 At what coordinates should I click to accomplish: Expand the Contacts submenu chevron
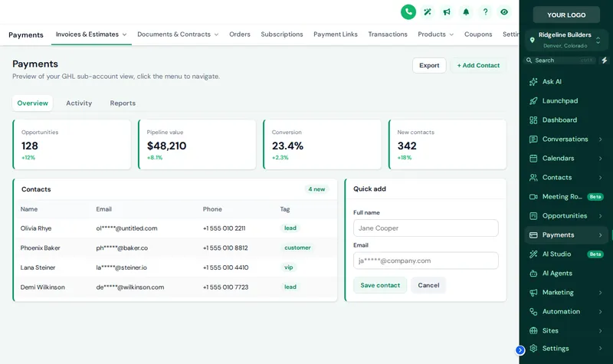click(x=600, y=178)
